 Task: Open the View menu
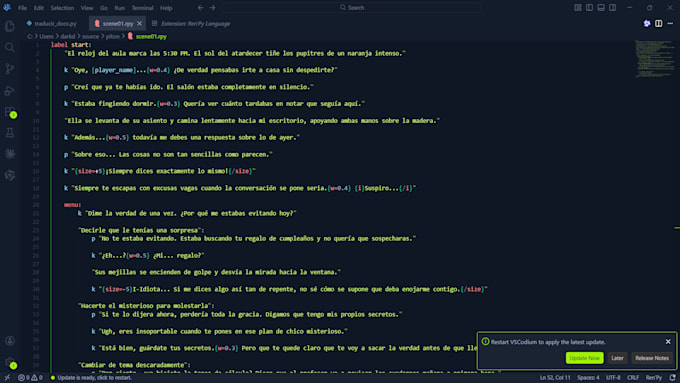coord(87,8)
